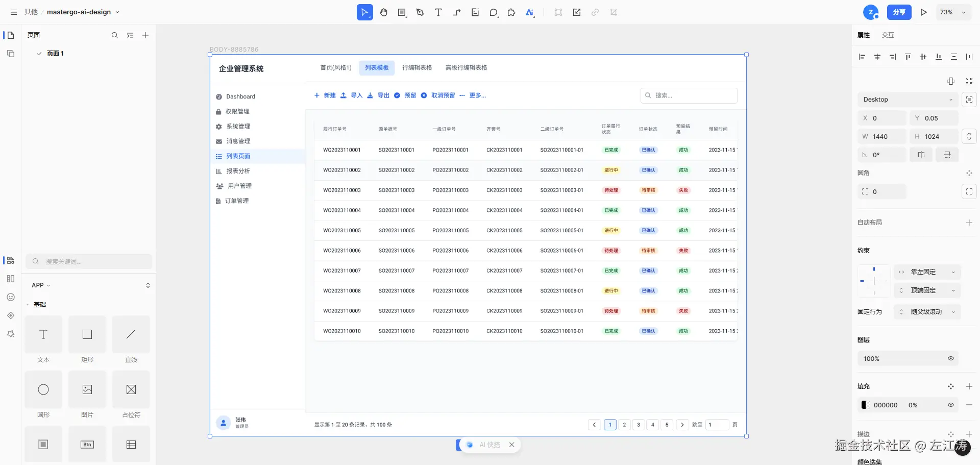
Task: Click the width field showing 1440
Action: [882, 136]
